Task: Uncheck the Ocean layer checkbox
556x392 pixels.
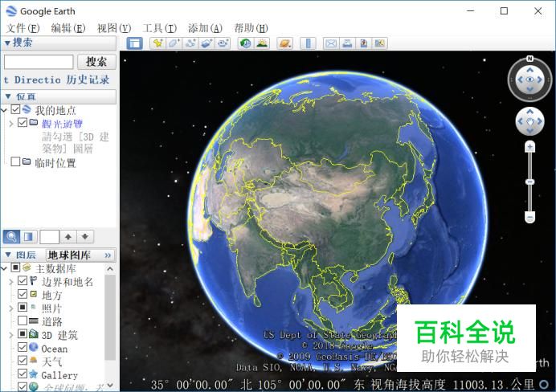Action: point(22,347)
